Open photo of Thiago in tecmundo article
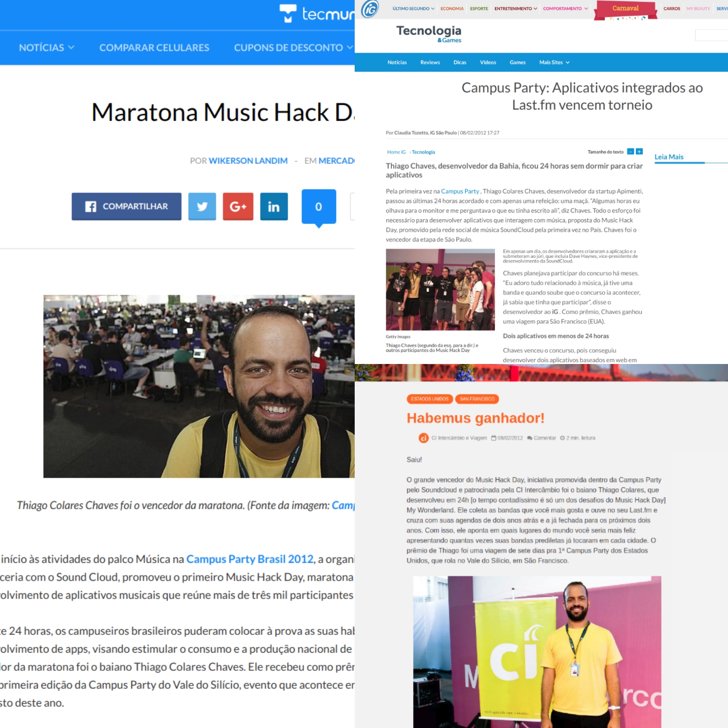Screen dimensions: 728x728 point(199,386)
